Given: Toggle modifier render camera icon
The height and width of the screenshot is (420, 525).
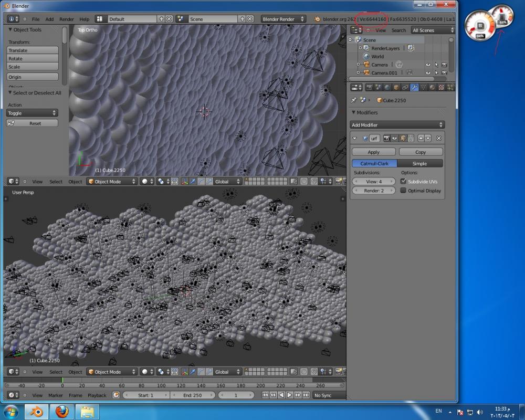Looking at the screenshot, I should click(386, 138).
